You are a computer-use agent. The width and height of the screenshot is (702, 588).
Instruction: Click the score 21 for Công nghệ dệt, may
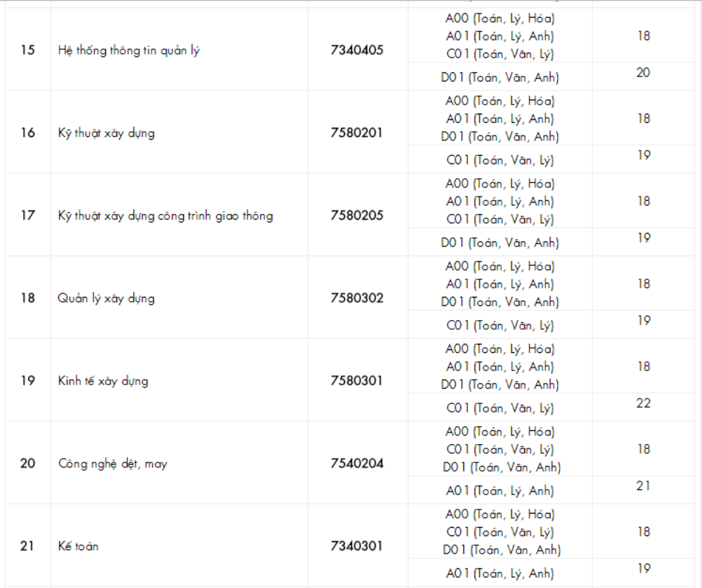643,486
